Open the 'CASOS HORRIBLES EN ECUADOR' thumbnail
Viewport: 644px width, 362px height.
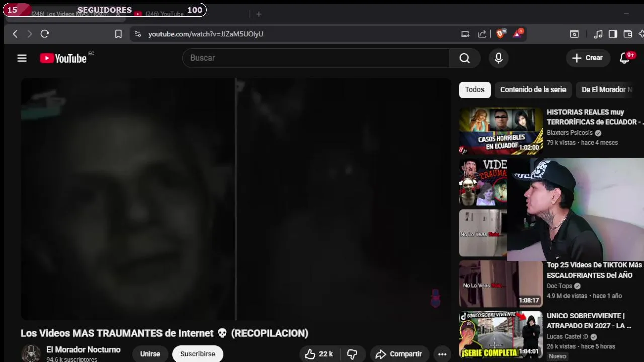tap(501, 131)
